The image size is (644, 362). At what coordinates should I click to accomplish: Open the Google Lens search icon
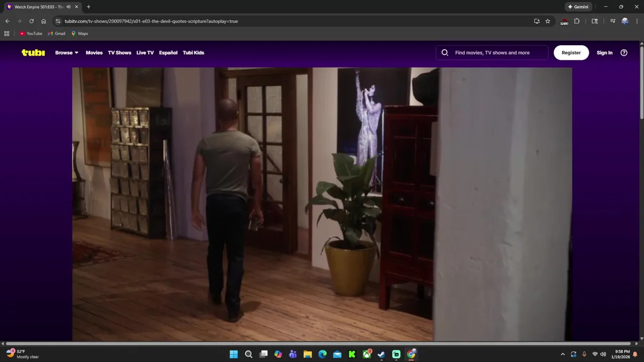click(595, 21)
